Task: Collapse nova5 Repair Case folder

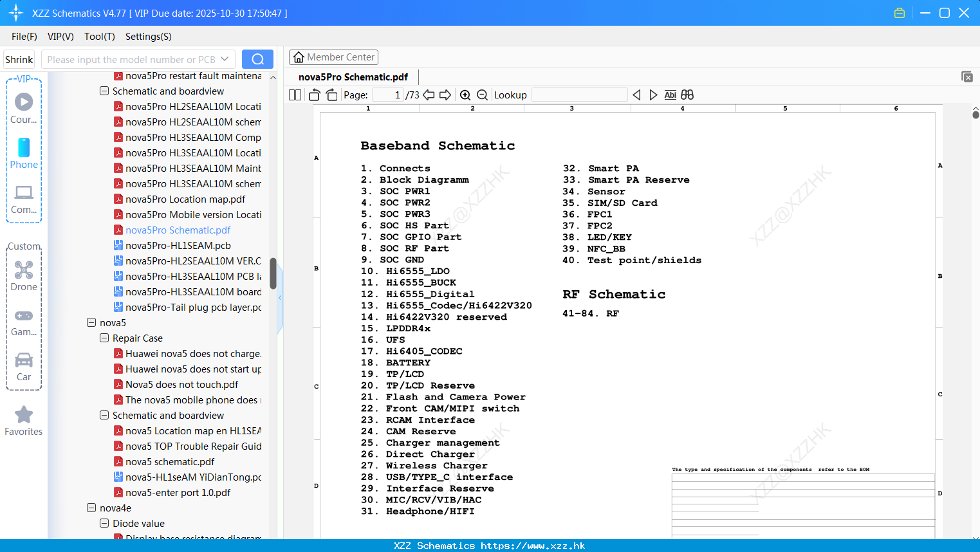Action: 104,338
